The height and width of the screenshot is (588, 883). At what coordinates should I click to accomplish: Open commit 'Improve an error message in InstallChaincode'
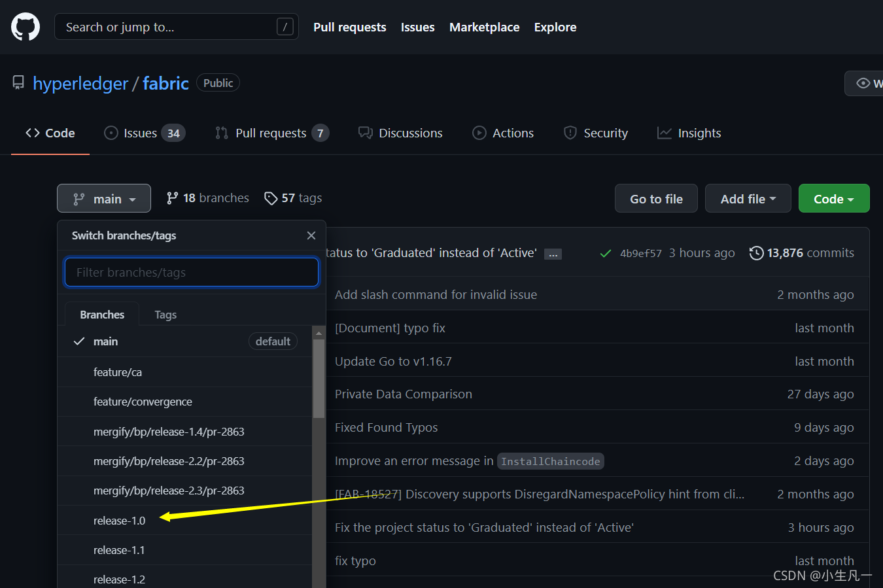click(x=469, y=461)
